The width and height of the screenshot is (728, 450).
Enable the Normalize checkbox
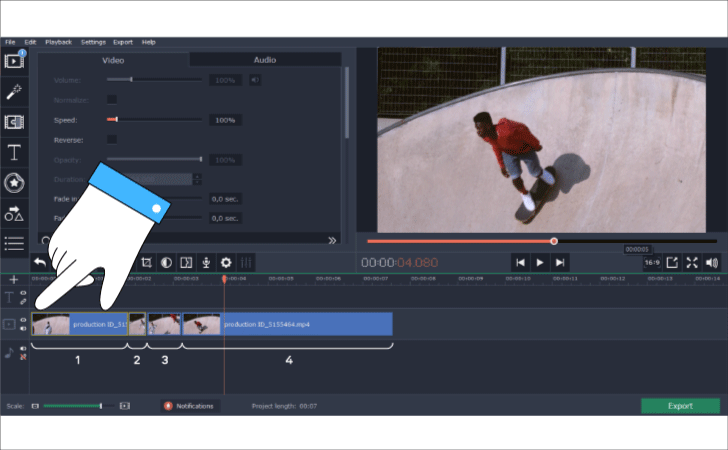pos(112,99)
